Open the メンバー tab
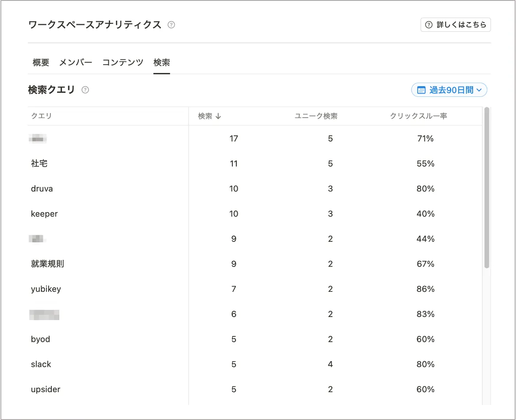 76,62
